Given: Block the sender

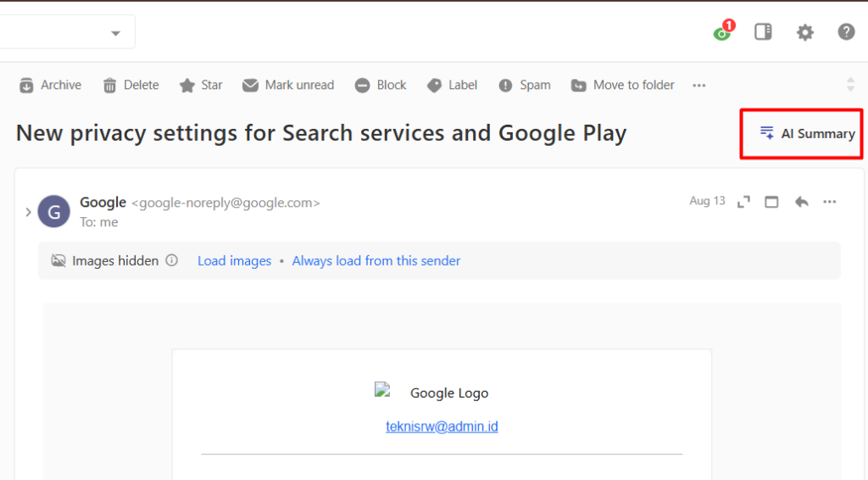Looking at the screenshot, I should pyautogui.click(x=381, y=86).
